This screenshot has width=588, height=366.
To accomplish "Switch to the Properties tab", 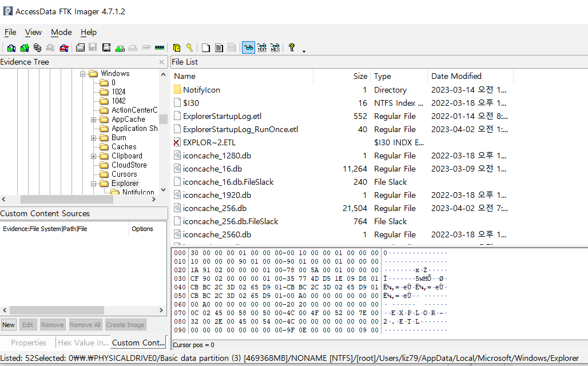I will 29,343.
